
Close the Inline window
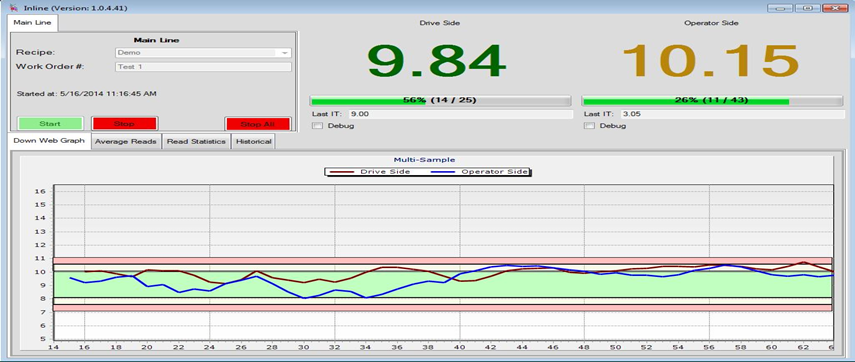pyautogui.click(x=834, y=8)
